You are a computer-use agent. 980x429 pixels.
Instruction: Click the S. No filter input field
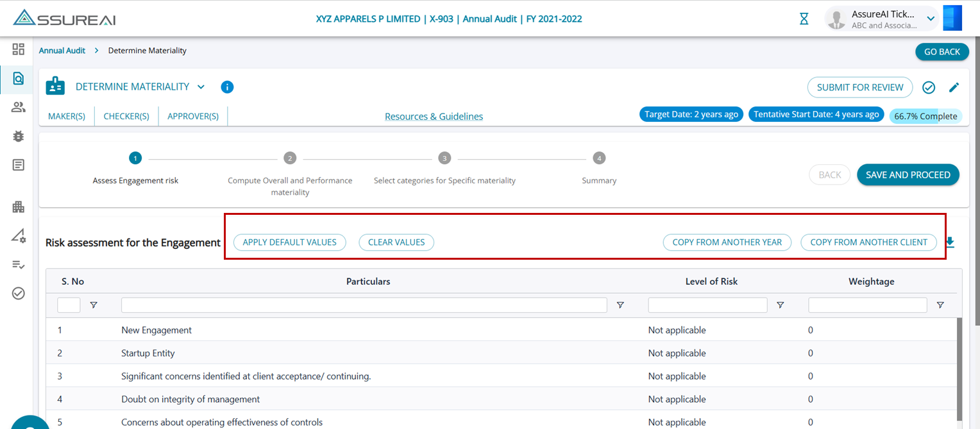pos(69,305)
